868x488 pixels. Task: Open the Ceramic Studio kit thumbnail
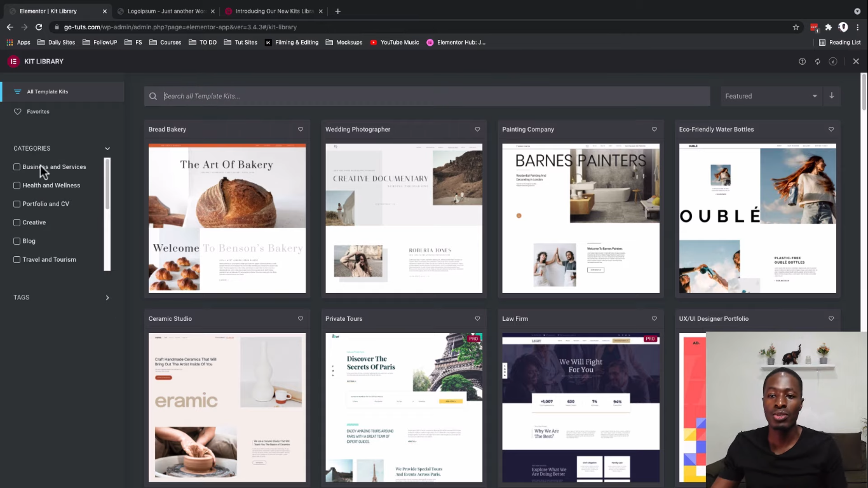(x=227, y=407)
